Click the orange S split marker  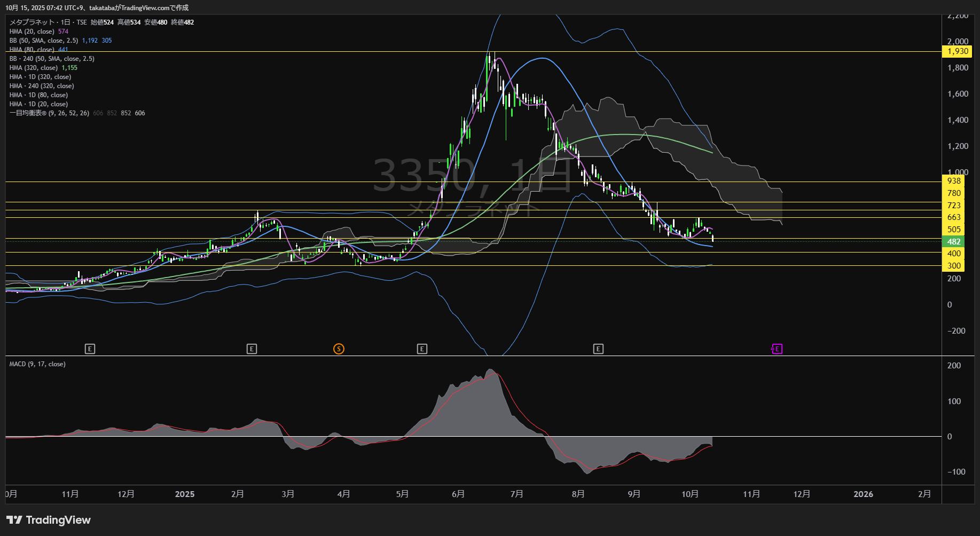click(x=339, y=349)
